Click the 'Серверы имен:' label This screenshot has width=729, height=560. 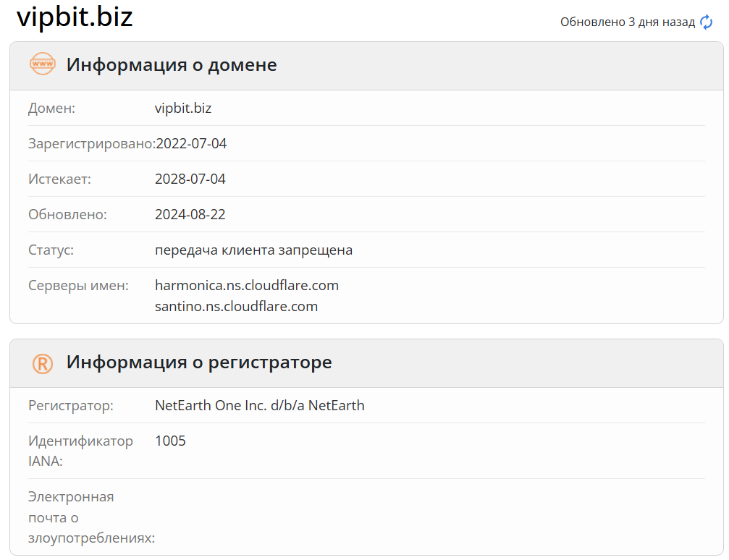click(78, 286)
